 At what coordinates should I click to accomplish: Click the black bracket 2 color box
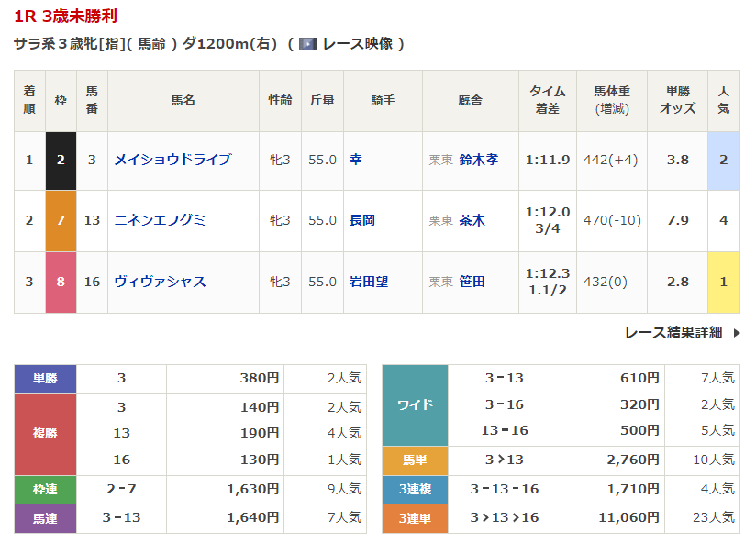point(61,160)
